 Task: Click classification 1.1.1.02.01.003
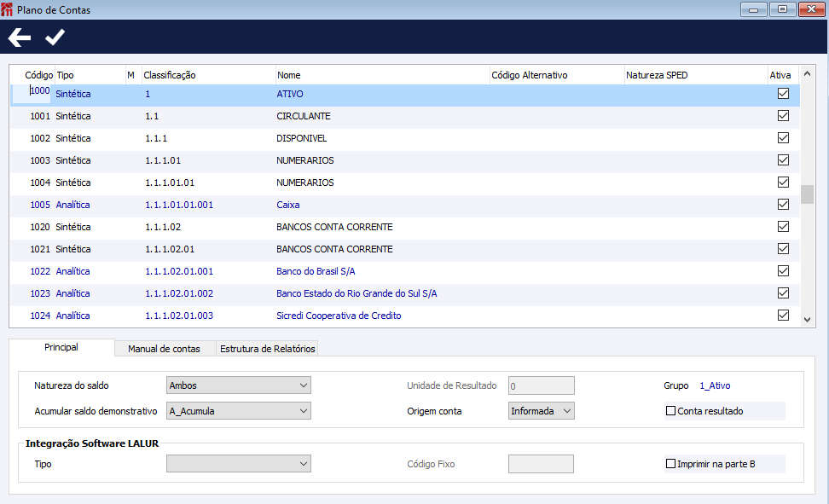179,316
